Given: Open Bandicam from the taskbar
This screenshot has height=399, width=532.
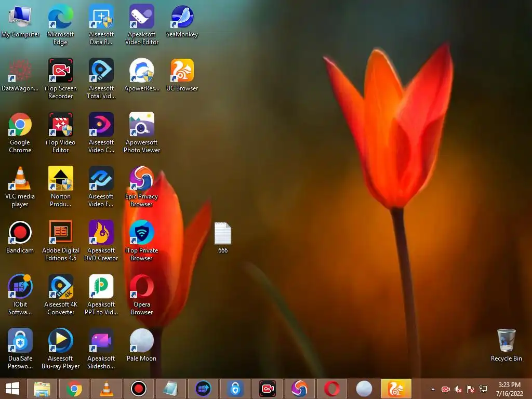Looking at the screenshot, I should (x=138, y=389).
